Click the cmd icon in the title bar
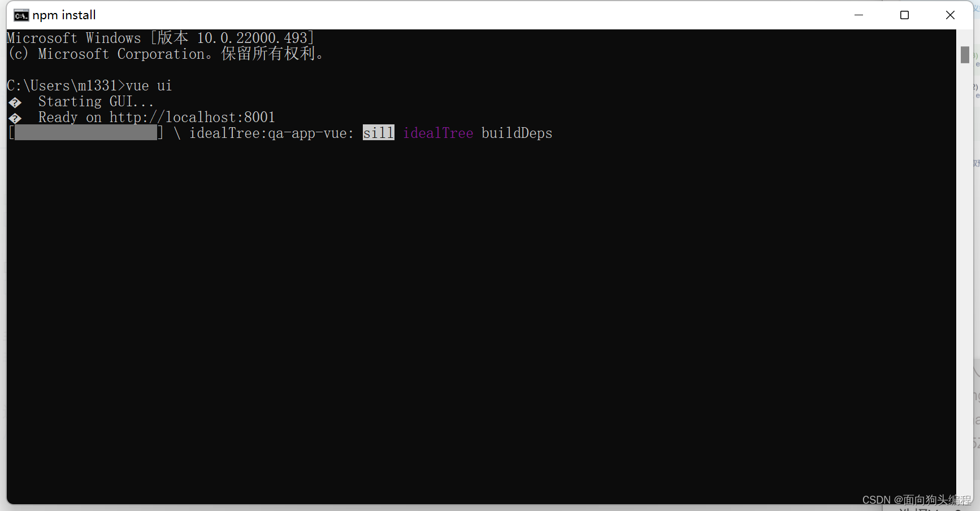Image resolution: width=980 pixels, height=511 pixels. click(21, 15)
